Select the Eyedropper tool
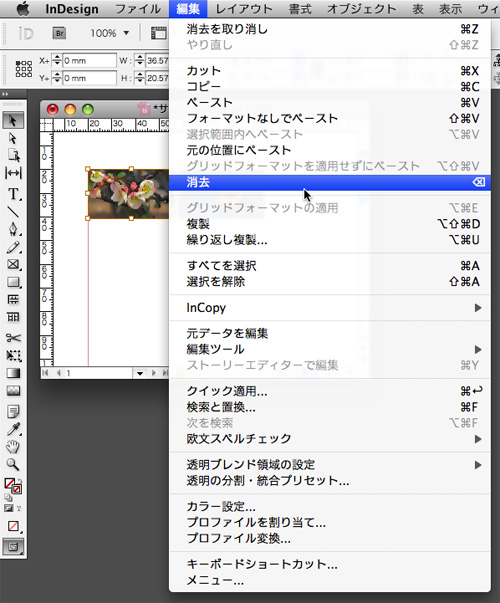This screenshot has height=603, width=500. [x=13, y=429]
